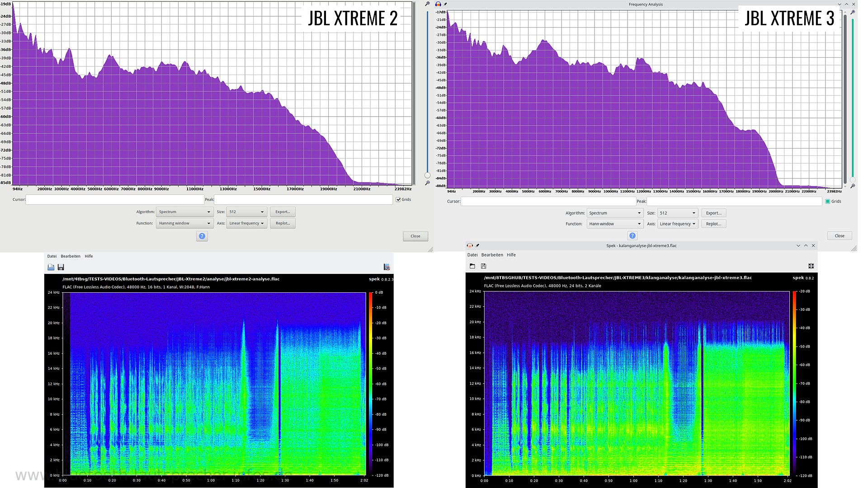The width and height of the screenshot is (868, 488).
Task: Click shade arrow in Frequency Analysis title bar
Action: [840, 4]
